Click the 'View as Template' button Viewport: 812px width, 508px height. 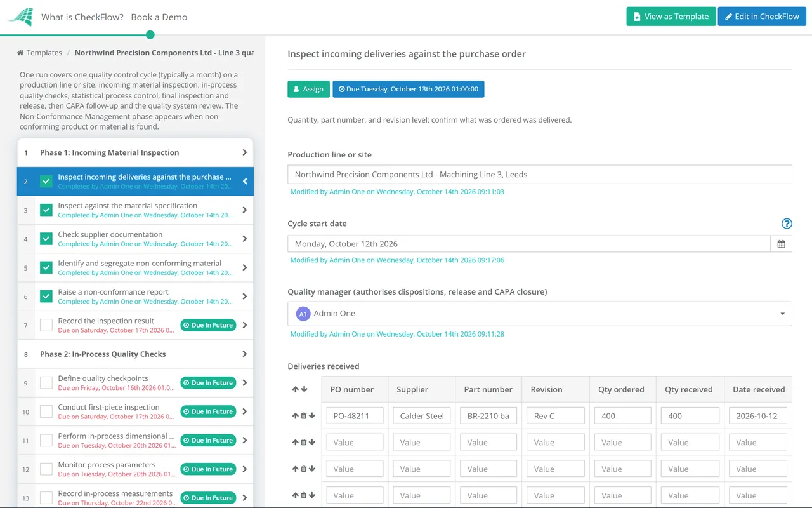pyautogui.click(x=671, y=17)
